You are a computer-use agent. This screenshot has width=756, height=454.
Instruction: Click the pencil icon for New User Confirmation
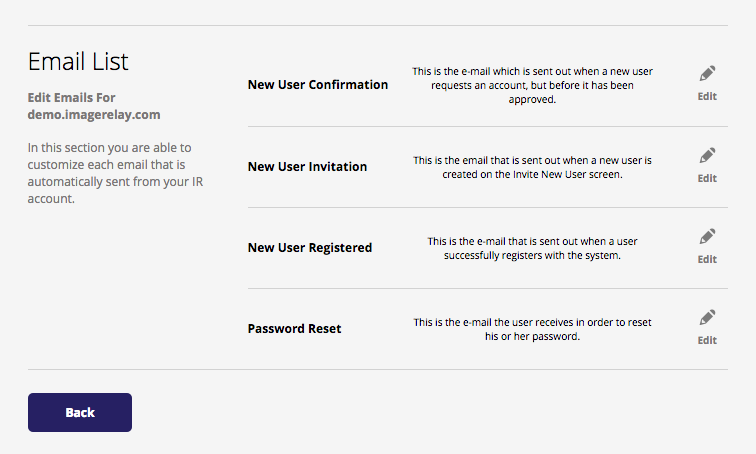tap(707, 73)
